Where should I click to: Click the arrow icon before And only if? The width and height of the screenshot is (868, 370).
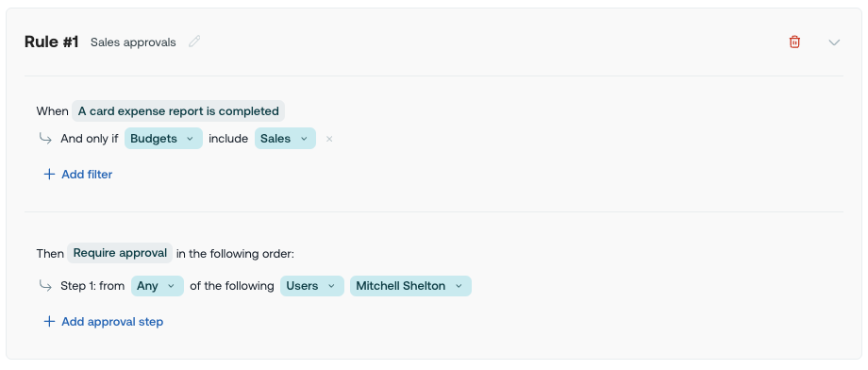click(x=45, y=139)
